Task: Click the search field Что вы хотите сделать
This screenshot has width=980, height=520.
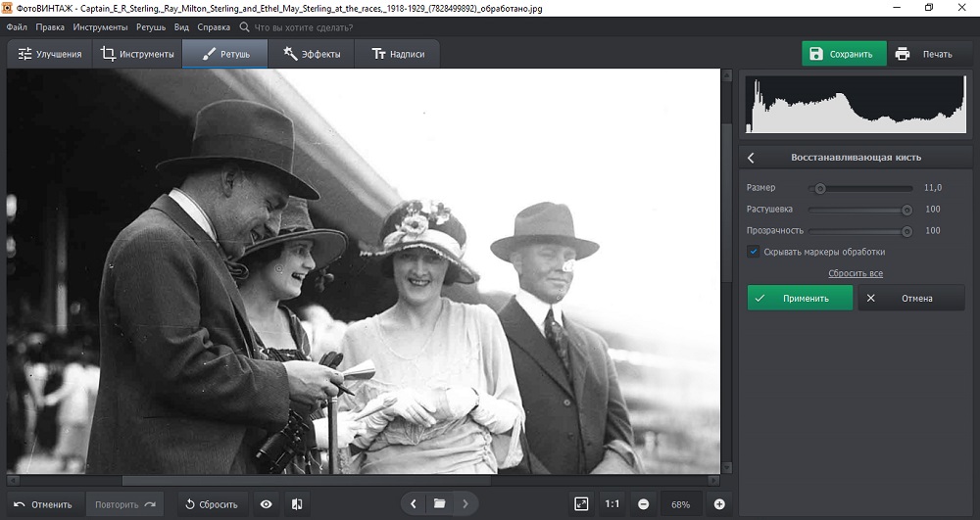Action: 304,27
